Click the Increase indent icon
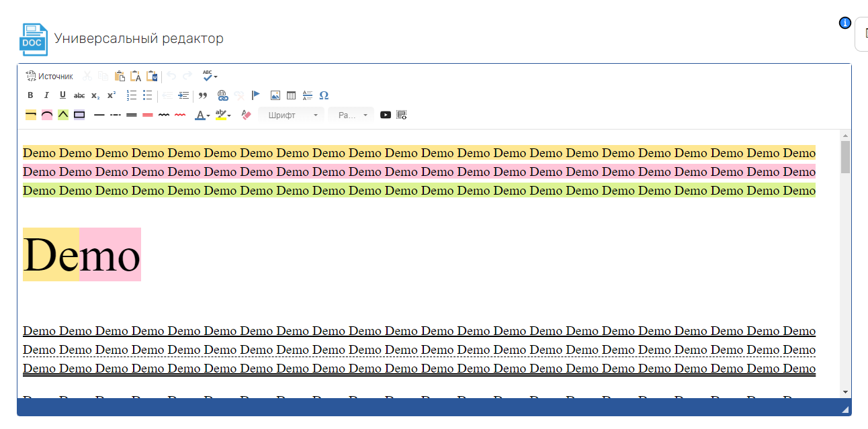868x429 pixels. point(183,95)
